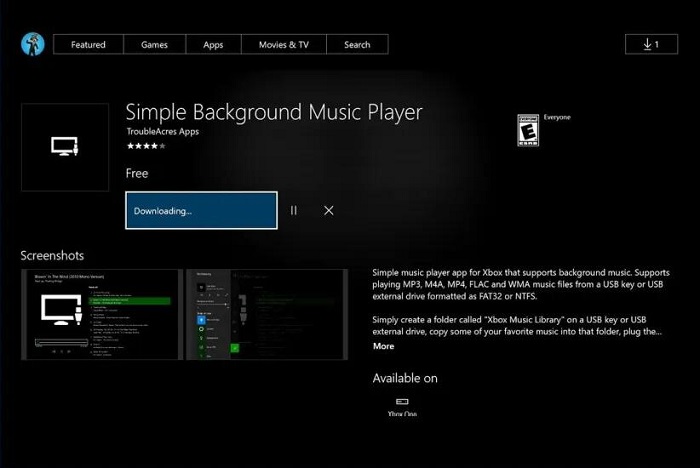Expand the description with More
700x468 pixels.
(383, 346)
